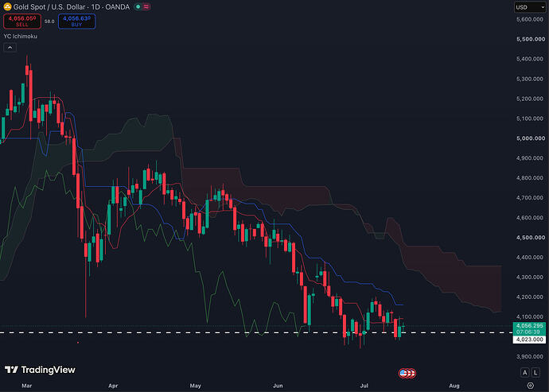Click the May time axis label
This screenshot has width=549, height=392.
click(196, 386)
